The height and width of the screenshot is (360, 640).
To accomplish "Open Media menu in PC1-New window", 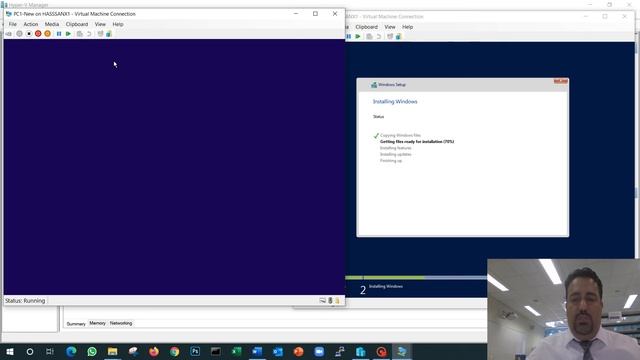I will click(52, 24).
